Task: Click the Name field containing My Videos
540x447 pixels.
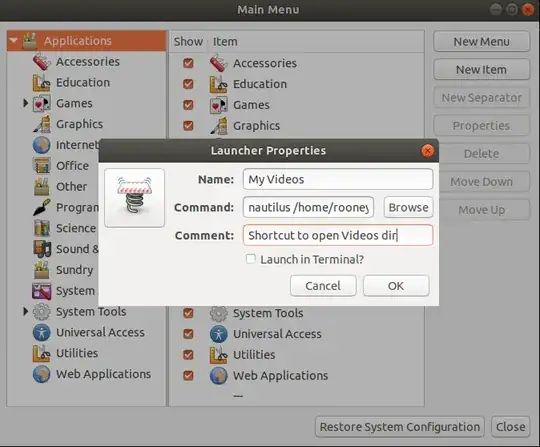Action: 338,179
